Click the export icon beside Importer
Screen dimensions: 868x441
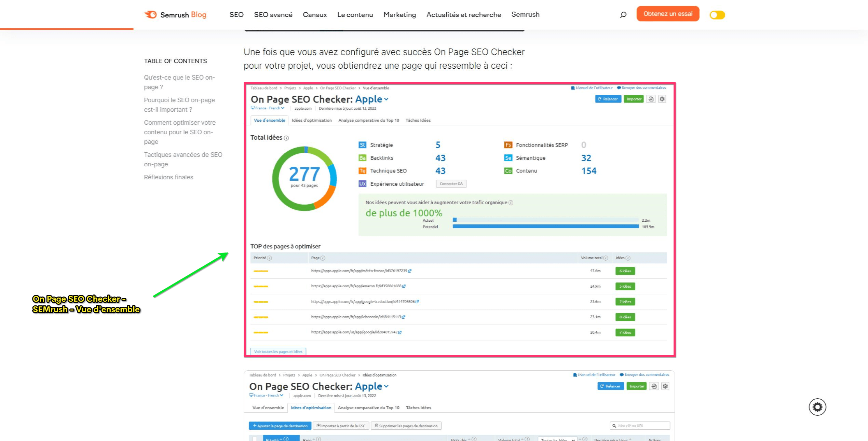pyautogui.click(x=651, y=99)
